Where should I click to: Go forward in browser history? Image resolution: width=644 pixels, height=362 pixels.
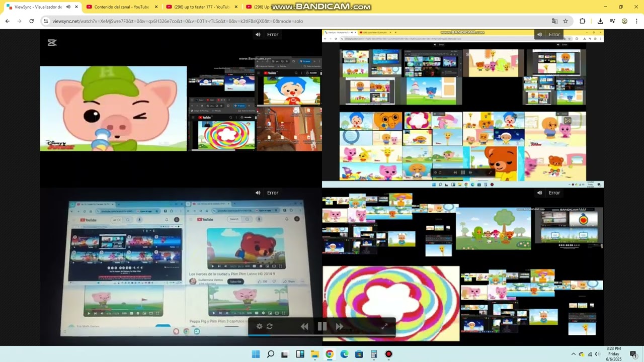click(x=20, y=21)
